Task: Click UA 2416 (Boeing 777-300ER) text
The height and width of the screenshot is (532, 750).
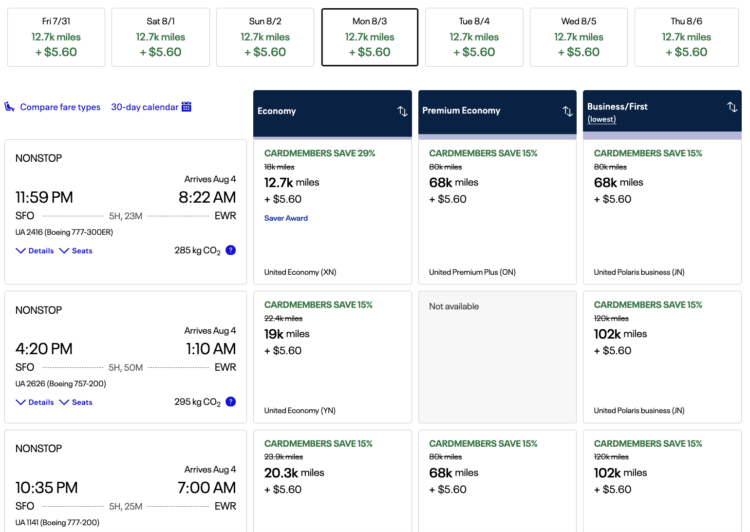Action: click(x=64, y=232)
